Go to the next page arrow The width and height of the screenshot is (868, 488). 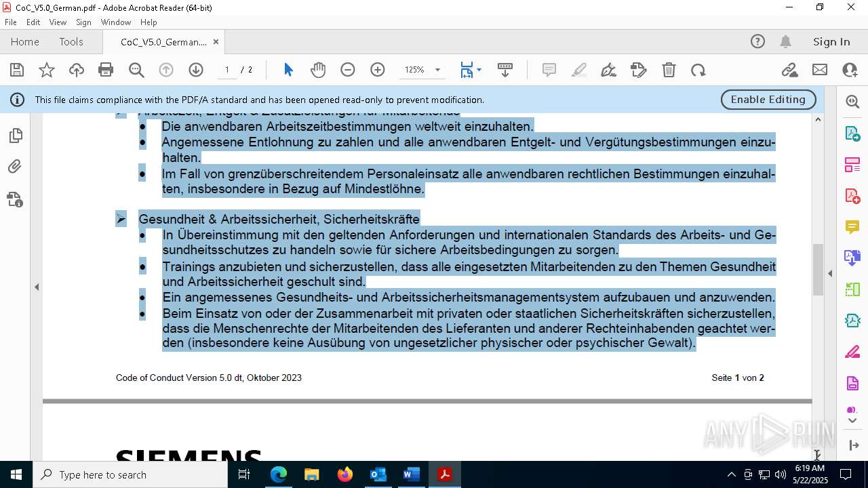point(196,70)
